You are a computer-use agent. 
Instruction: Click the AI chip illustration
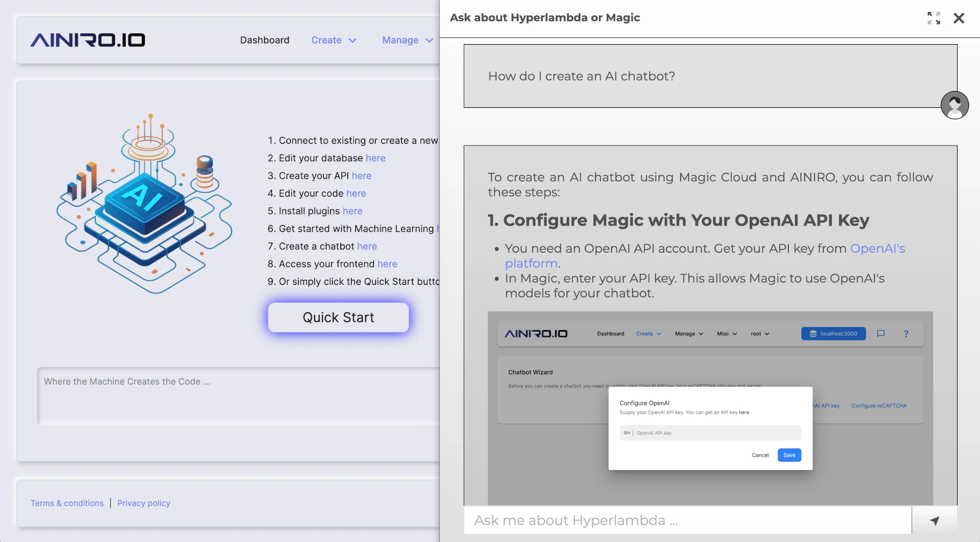(x=144, y=204)
